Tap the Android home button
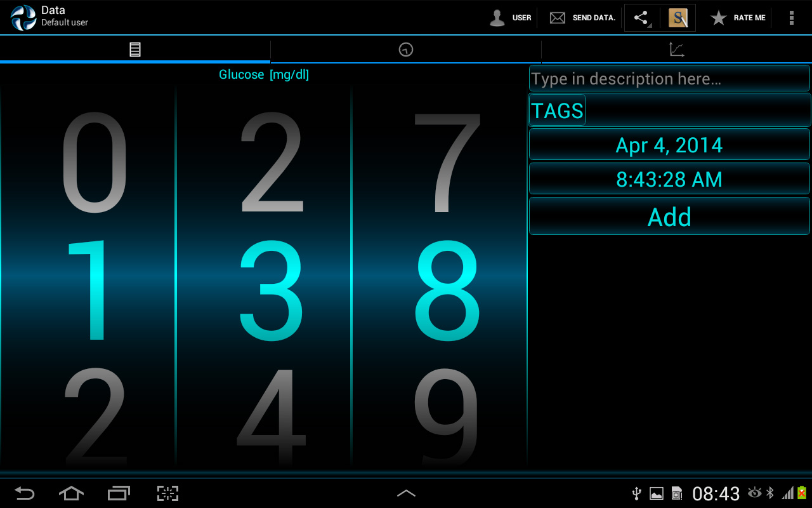812x508 pixels. [x=71, y=493]
